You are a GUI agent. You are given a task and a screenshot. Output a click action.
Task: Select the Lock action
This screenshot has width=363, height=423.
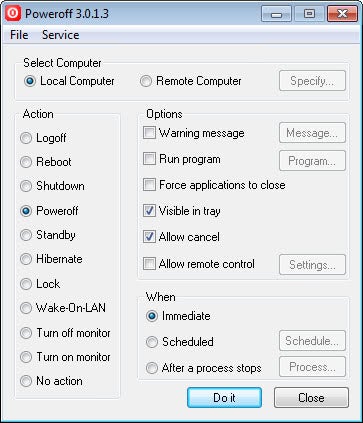pos(40,284)
